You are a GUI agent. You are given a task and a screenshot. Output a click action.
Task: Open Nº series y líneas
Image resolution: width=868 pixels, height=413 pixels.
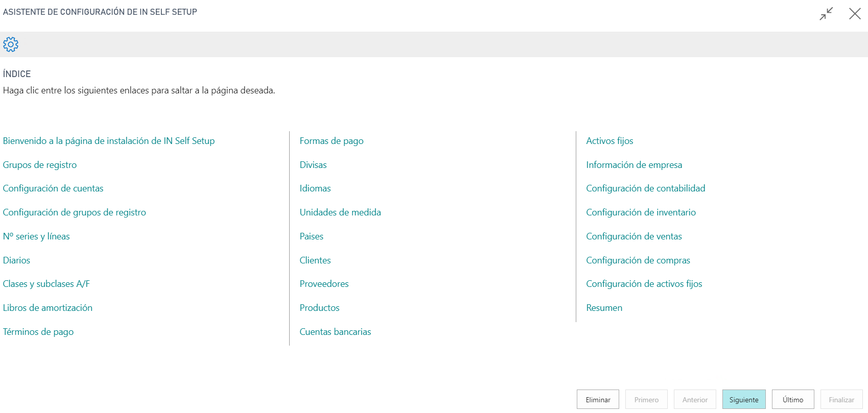36,236
